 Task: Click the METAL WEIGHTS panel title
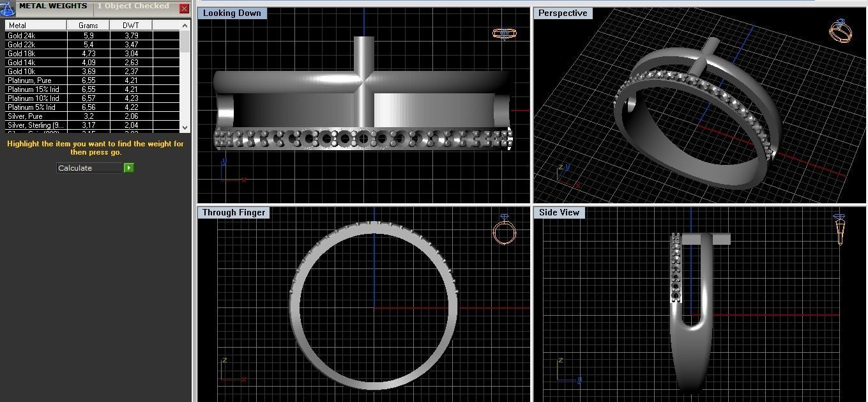(53, 6)
